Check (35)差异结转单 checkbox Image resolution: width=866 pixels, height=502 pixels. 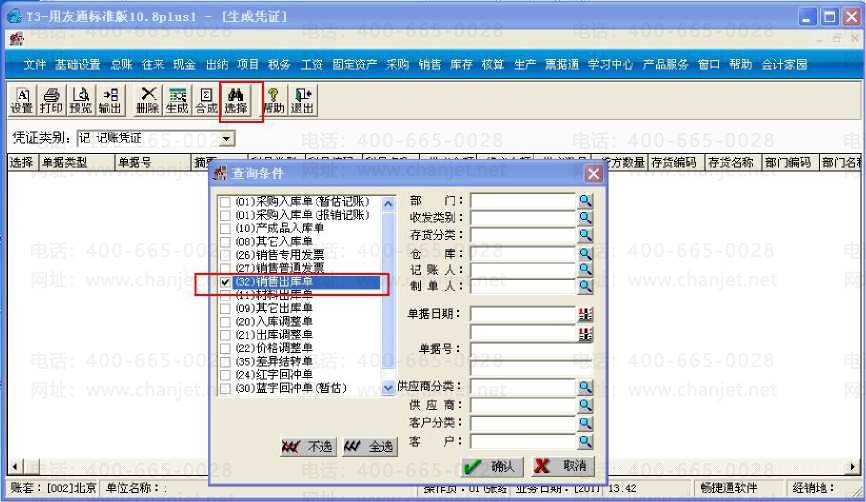tap(225, 362)
